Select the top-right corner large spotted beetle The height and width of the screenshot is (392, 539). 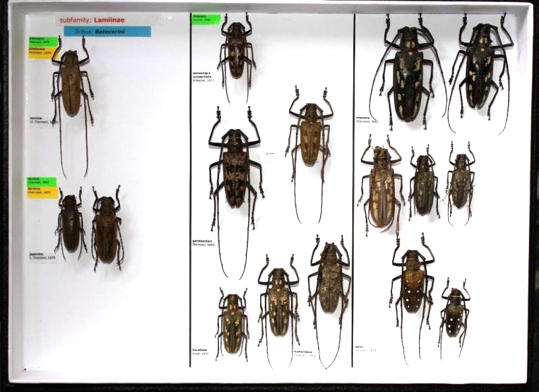(x=481, y=67)
